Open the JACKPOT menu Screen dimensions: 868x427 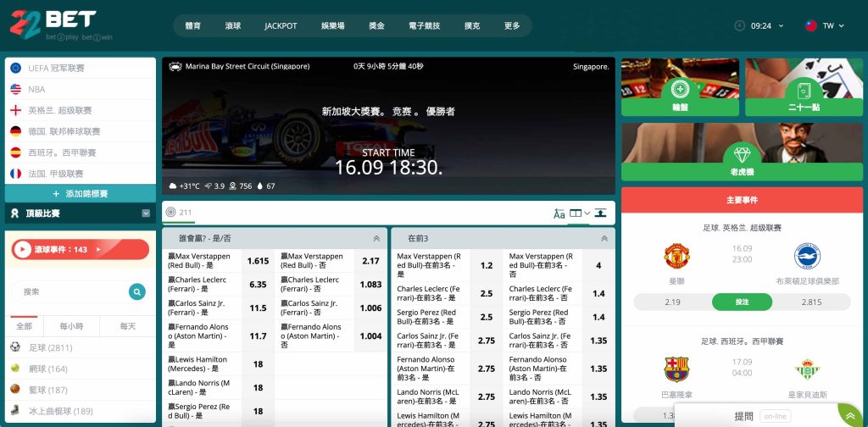[281, 25]
